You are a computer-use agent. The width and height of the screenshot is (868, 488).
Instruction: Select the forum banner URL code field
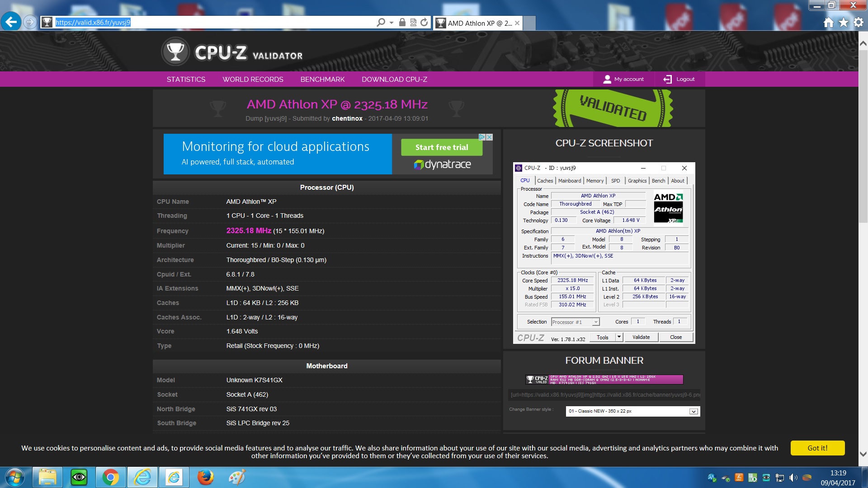604,394
